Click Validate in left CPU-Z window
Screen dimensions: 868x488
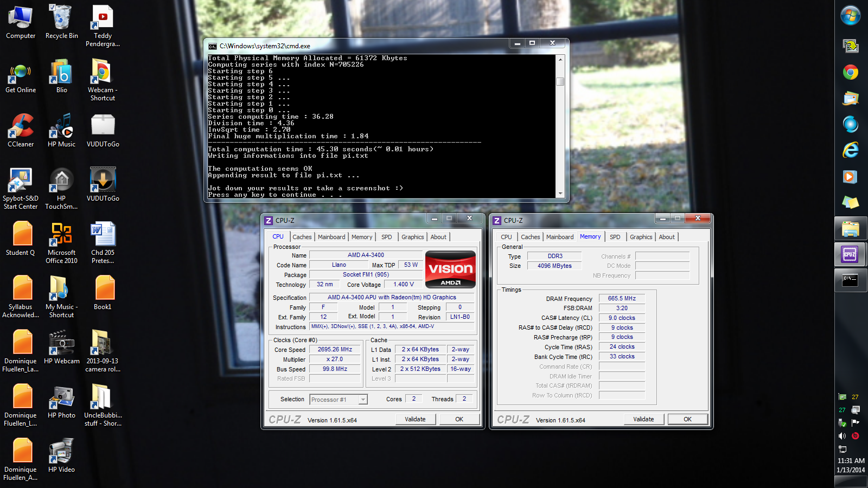point(415,419)
